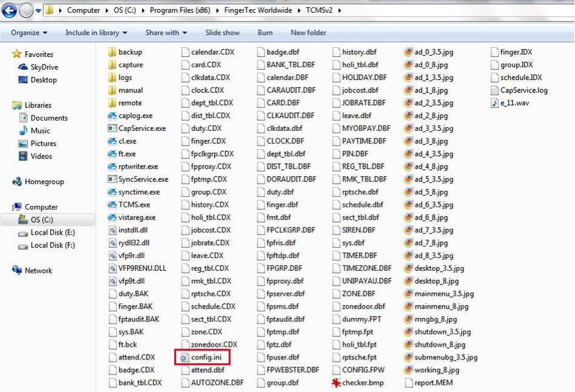Open the Organize dropdown menu
Viewport: 575px width, 392px height.
tap(25, 32)
